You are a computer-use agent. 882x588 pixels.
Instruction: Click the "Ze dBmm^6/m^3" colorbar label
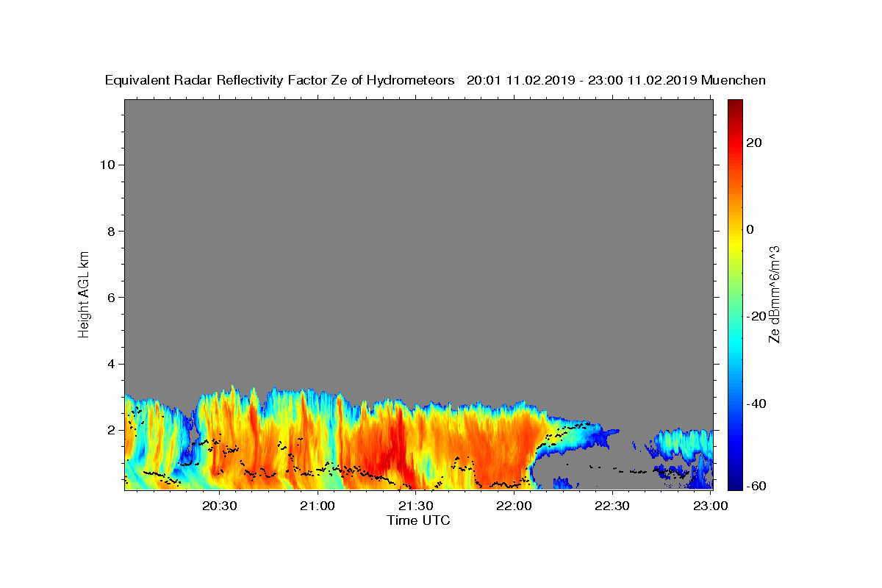pos(774,294)
